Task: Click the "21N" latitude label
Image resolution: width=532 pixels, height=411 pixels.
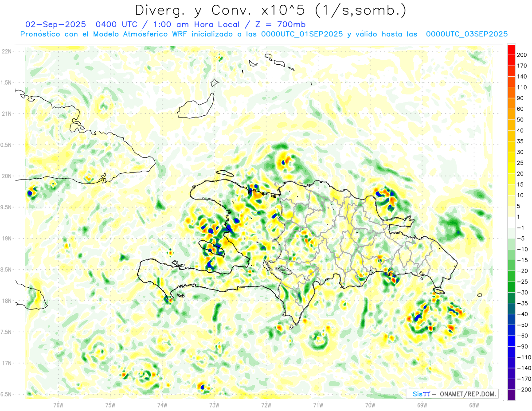Action: [x=7, y=114]
